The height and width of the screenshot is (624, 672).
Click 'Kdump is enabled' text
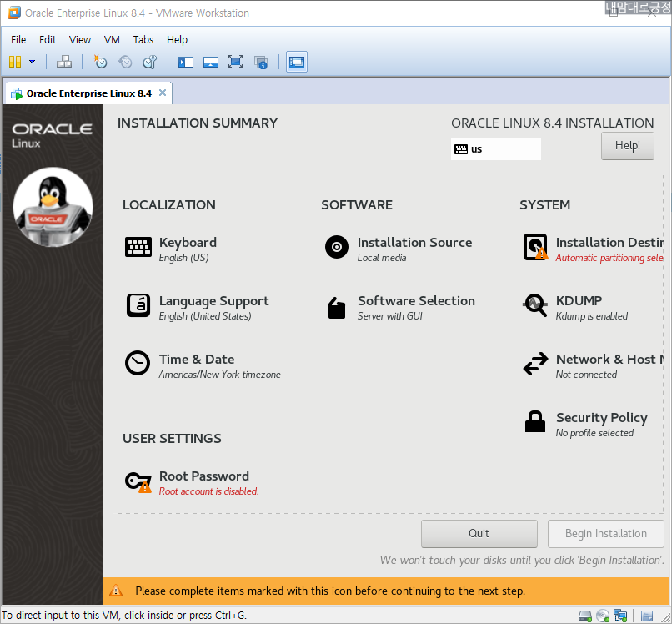[x=591, y=316]
